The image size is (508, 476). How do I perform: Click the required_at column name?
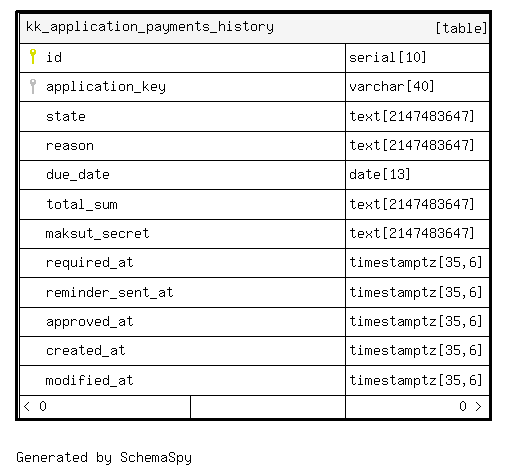click(x=90, y=263)
